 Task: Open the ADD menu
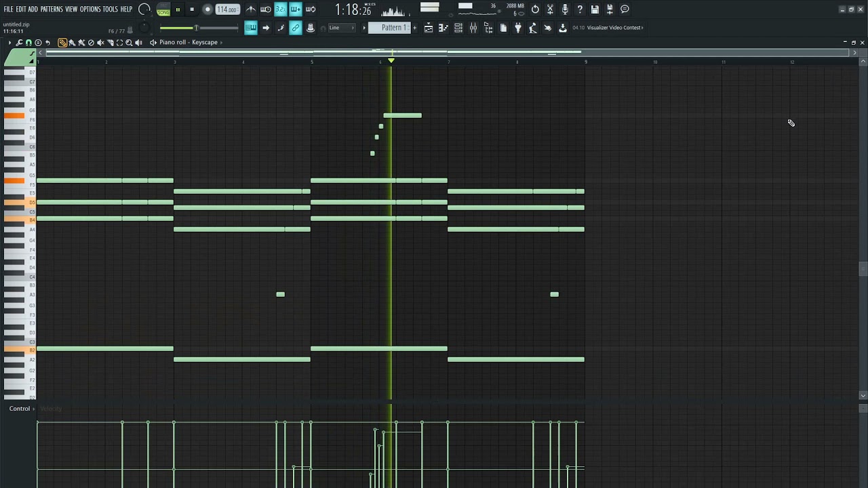[x=33, y=9]
